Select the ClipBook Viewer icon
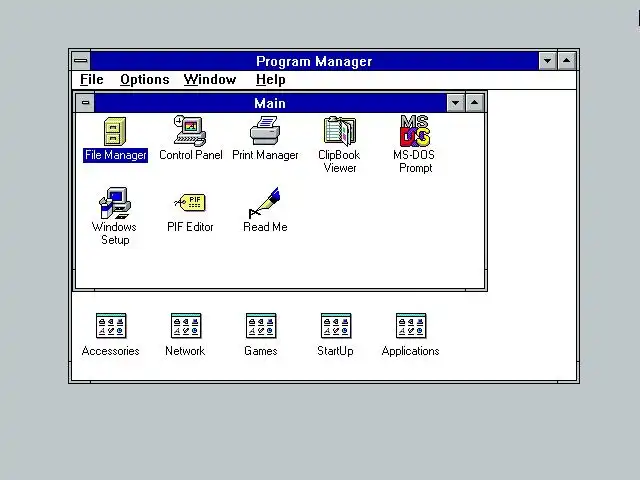The width and height of the screenshot is (640, 480). tap(340, 131)
